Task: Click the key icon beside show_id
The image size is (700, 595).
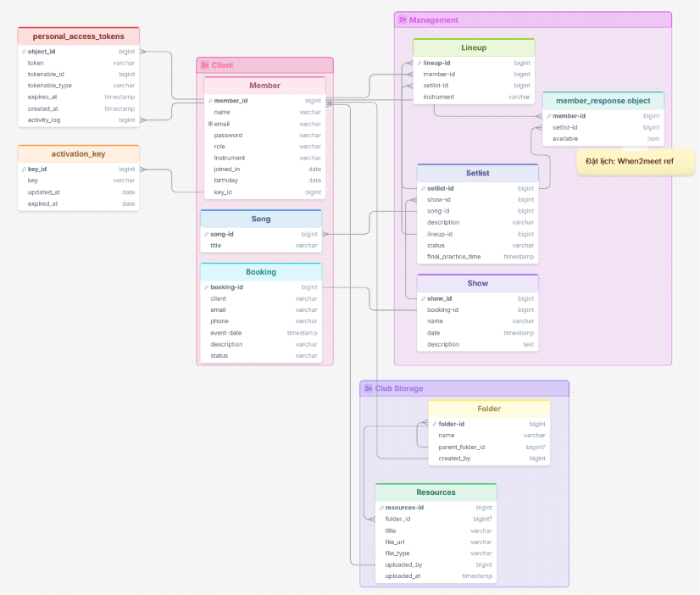Action: 423,298
